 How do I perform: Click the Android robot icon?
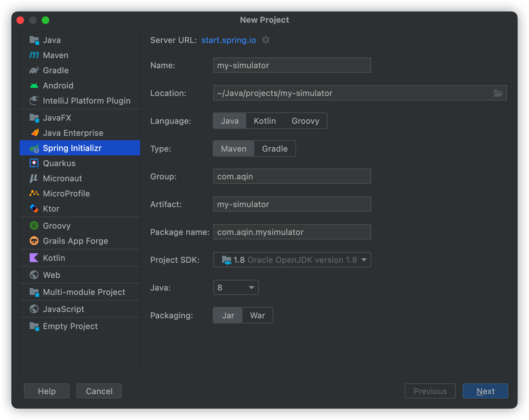34,86
